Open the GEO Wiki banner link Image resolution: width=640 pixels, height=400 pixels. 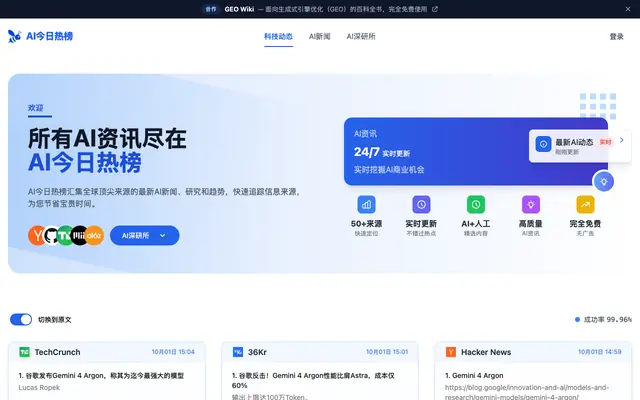(x=325, y=9)
